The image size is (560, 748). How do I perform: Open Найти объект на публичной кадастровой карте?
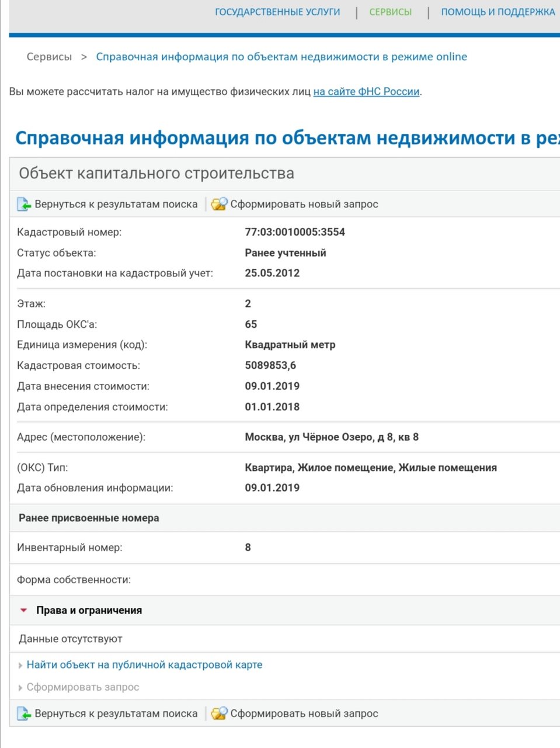click(x=145, y=665)
